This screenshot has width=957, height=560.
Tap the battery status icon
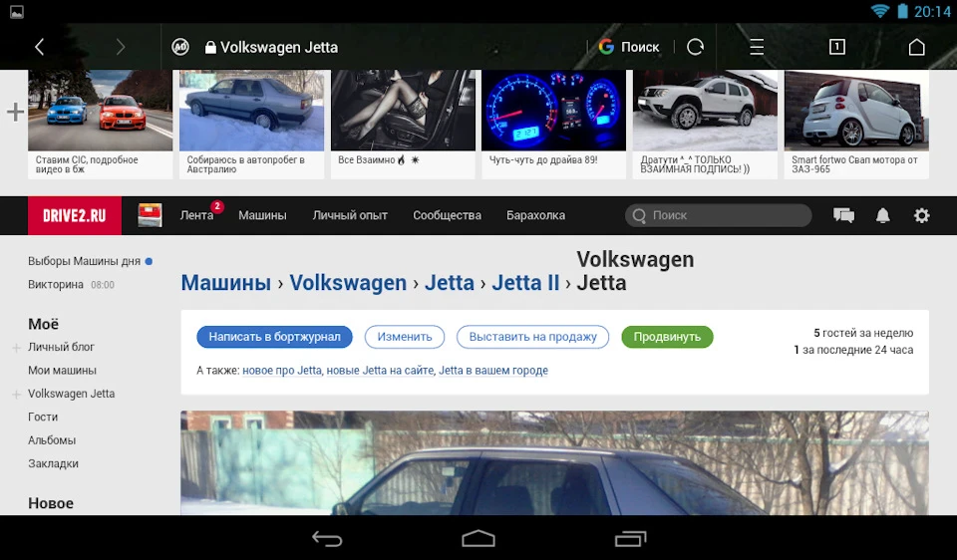(x=902, y=11)
